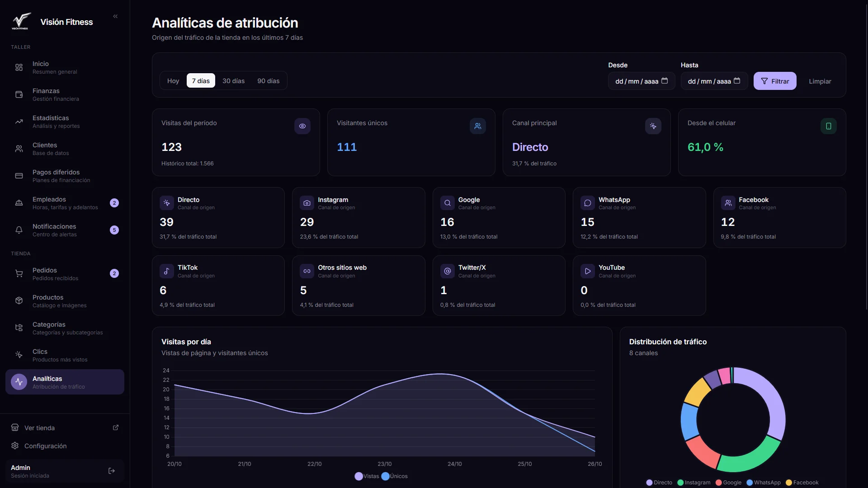Click the TikTok music note icon
This screenshot has width=868, height=488.
pos(167,271)
